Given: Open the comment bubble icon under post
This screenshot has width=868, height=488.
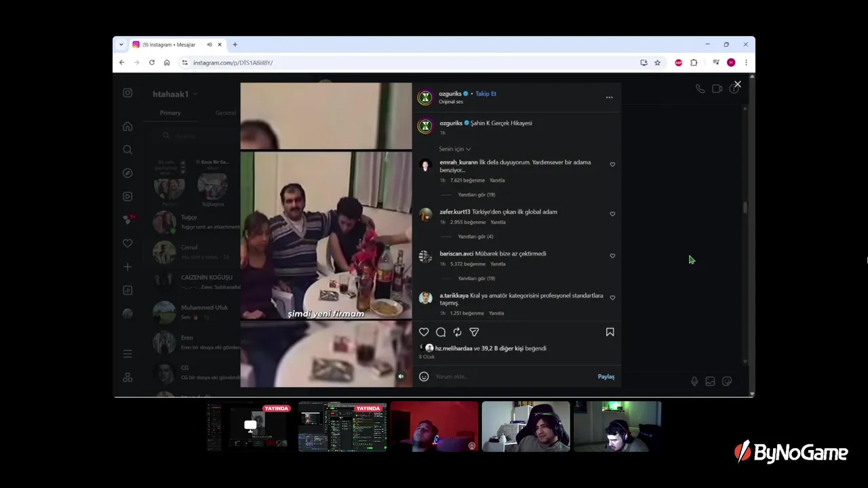Looking at the screenshot, I should pyautogui.click(x=441, y=332).
